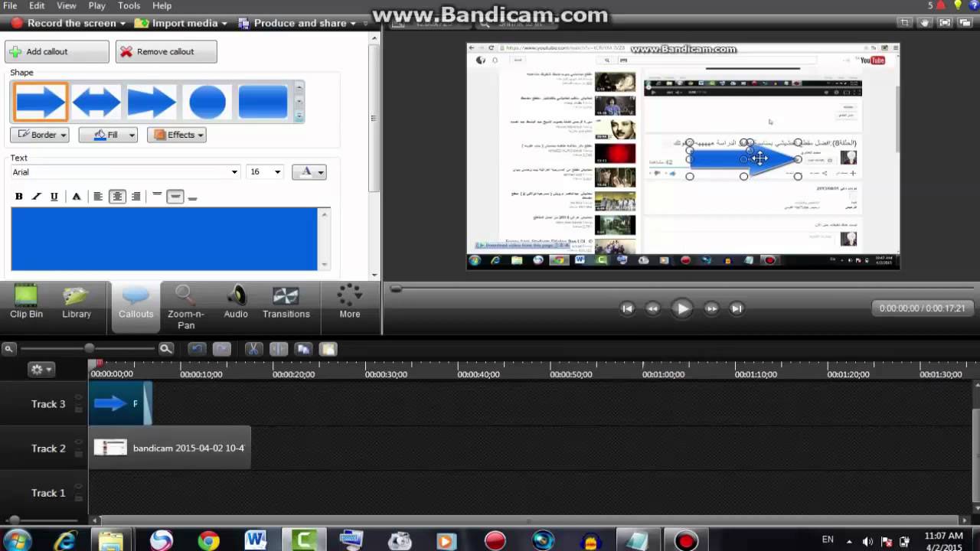Toggle underline text formatting

pyautogui.click(x=54, y=197)
